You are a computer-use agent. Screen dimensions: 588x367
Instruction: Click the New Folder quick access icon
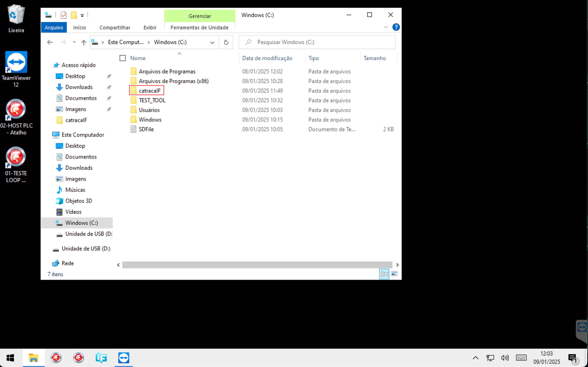click(74, 15)
